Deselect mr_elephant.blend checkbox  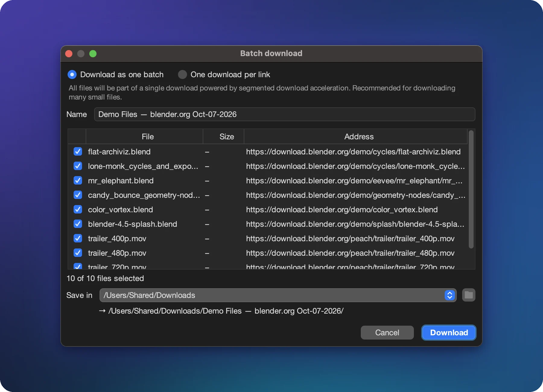[78, 180]
